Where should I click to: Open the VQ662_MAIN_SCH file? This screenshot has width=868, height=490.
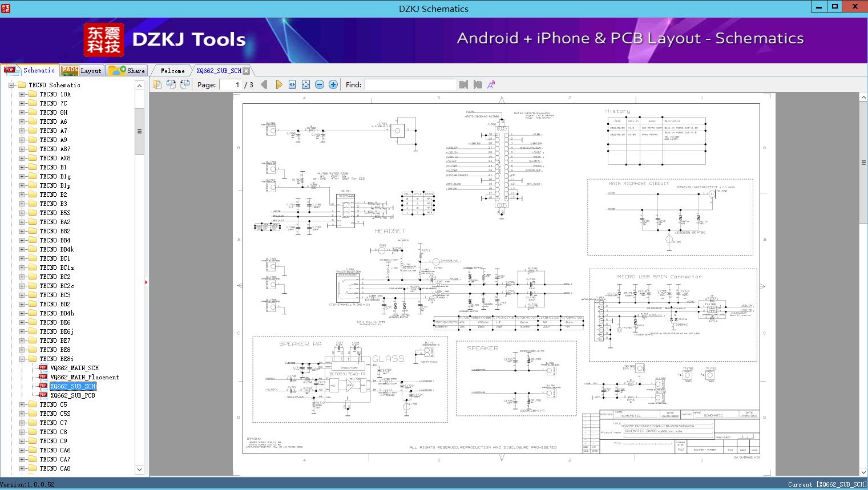(x=74, y=368)
